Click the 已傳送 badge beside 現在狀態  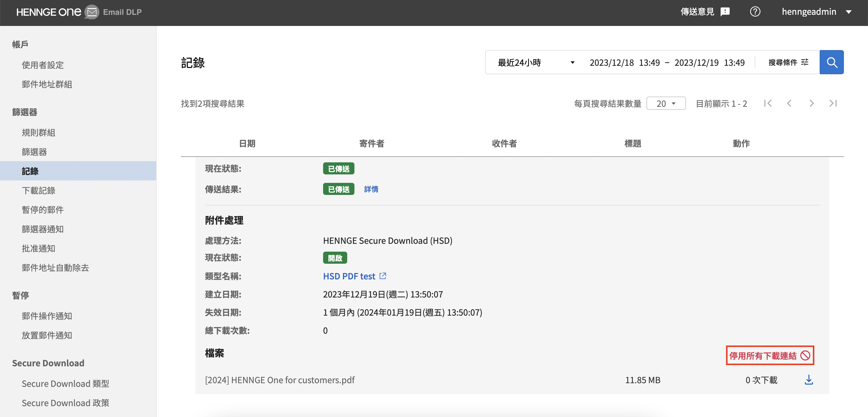click(338, 169)
